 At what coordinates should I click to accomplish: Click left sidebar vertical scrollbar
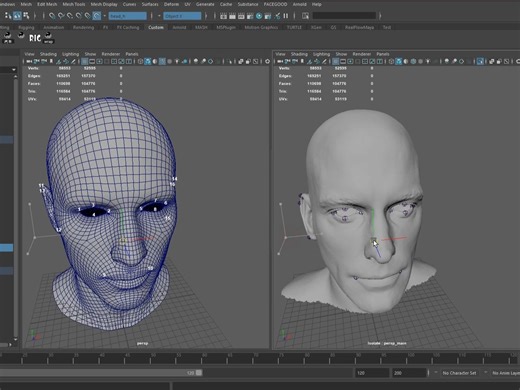(15, 207)
